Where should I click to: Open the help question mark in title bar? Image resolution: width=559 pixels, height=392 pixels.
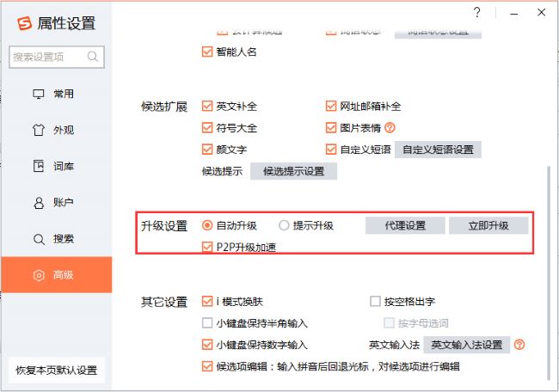477,13
